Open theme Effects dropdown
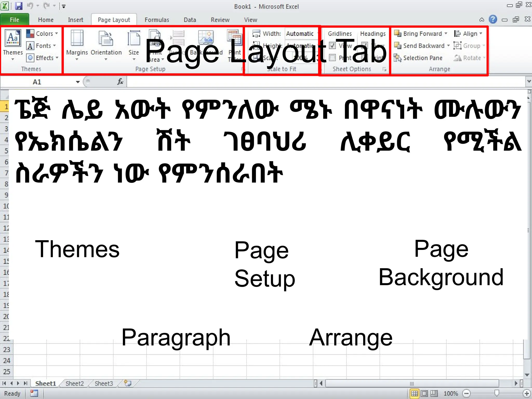Image resolution: width=532 pixels, height=399 pixels. pos(42,58)
